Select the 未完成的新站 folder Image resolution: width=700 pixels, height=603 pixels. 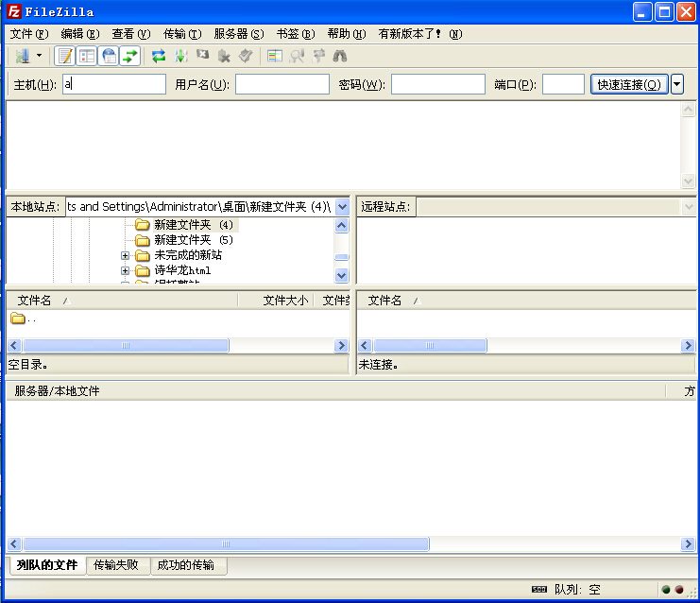(x=188, y=255)
